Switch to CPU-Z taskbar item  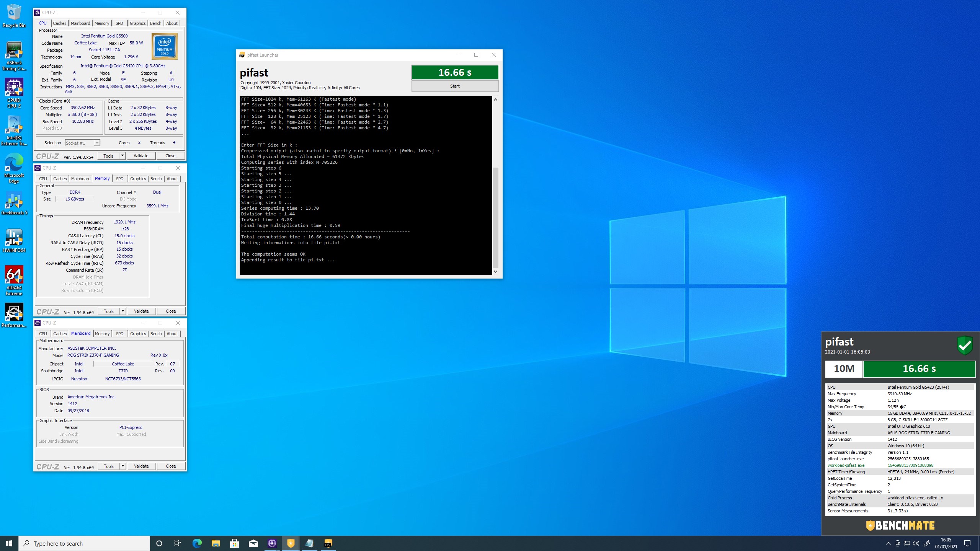tap(272, 543)
